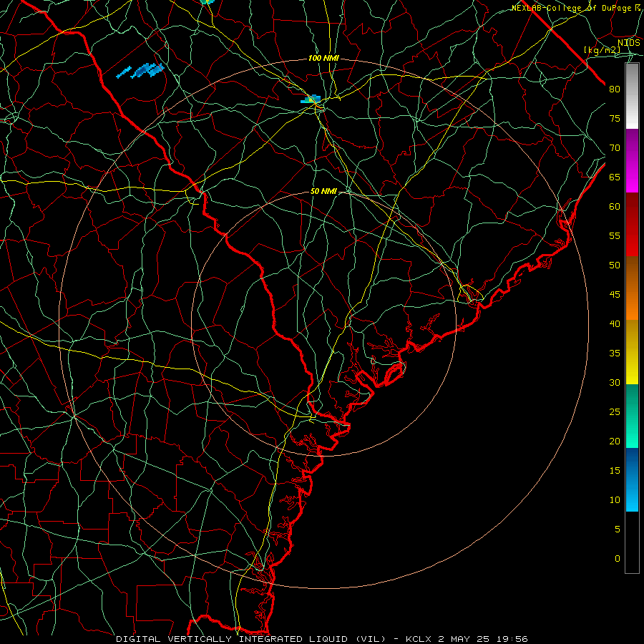Click the 50 NMI range ring label
644x644 pixels.
[x=323, y=191]
